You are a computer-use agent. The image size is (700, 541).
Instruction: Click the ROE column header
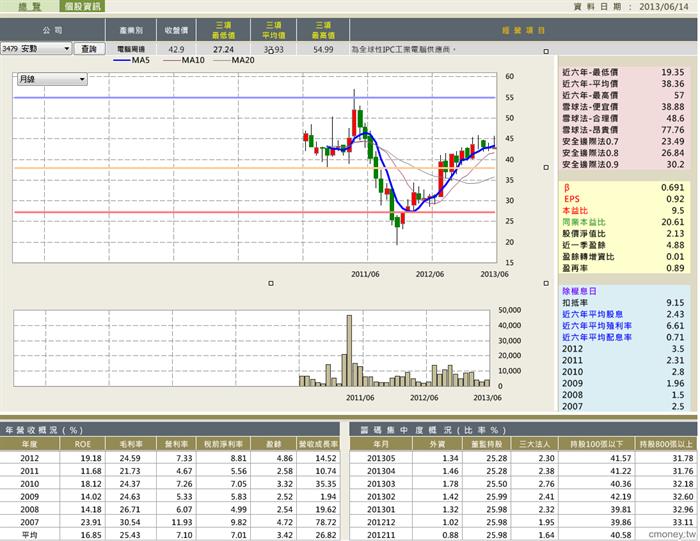click(x=83, y=444)
